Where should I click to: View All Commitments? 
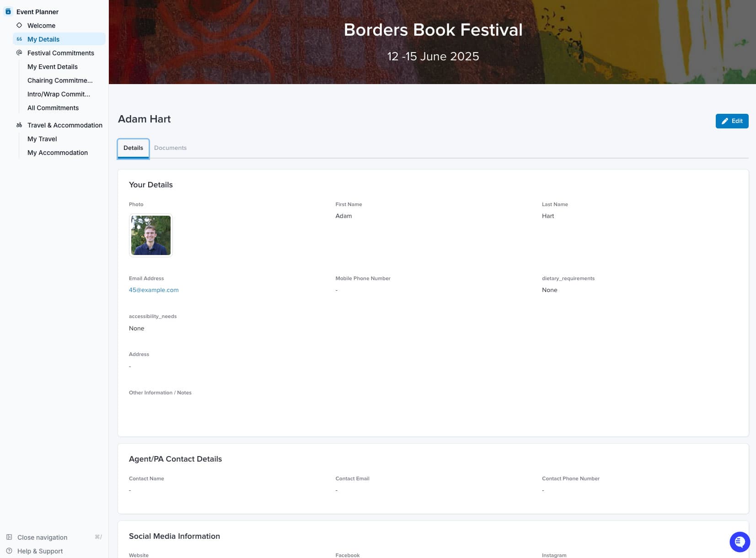point(53,108)
